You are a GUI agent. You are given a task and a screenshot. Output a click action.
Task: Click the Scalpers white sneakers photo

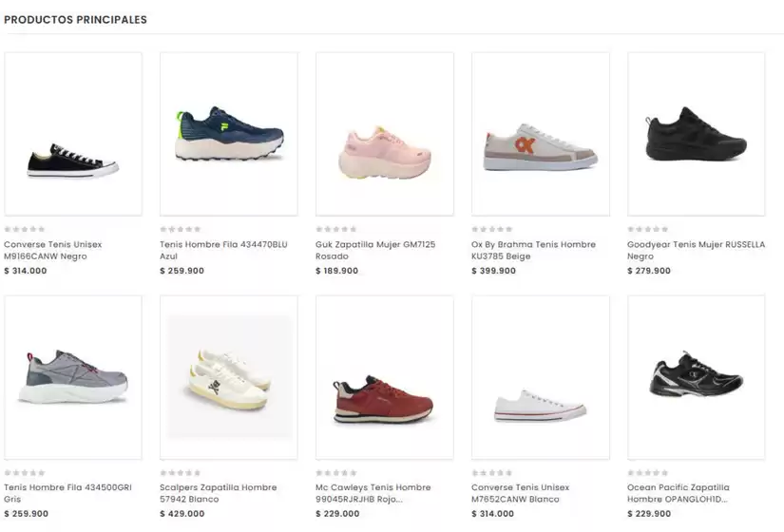click(229, 377)
